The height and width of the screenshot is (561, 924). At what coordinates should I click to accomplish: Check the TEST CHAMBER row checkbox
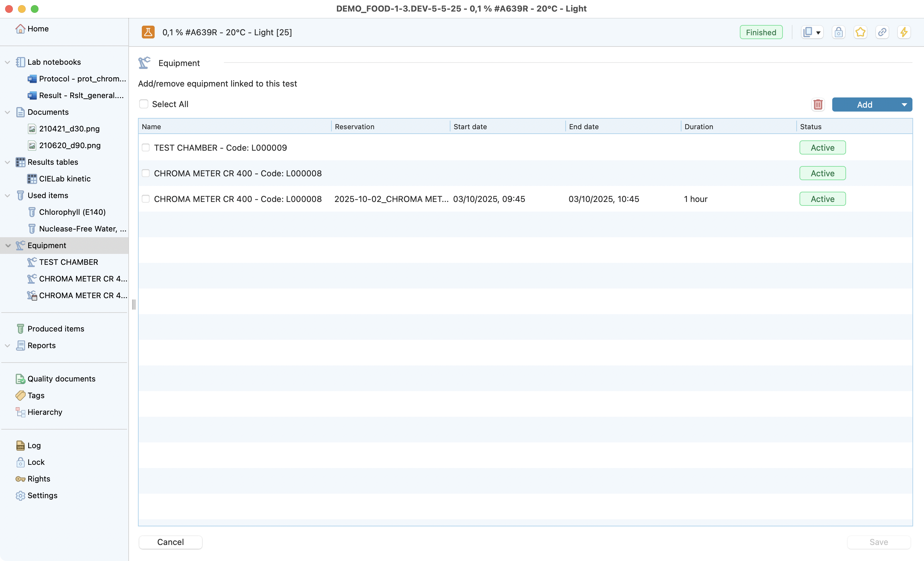tap(146, 148)
